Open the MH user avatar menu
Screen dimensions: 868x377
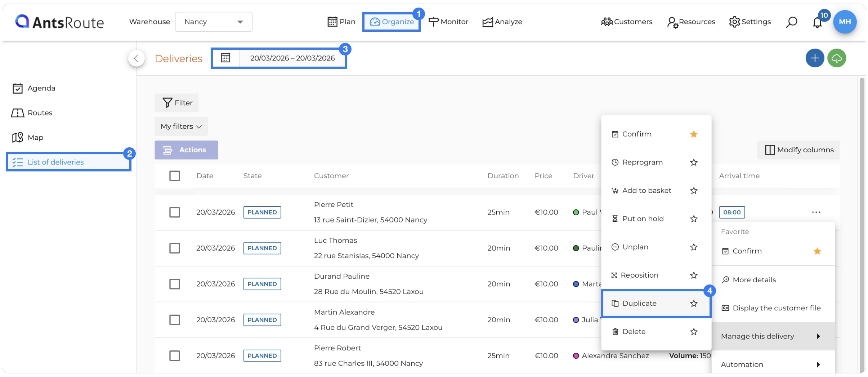(845, 22)
